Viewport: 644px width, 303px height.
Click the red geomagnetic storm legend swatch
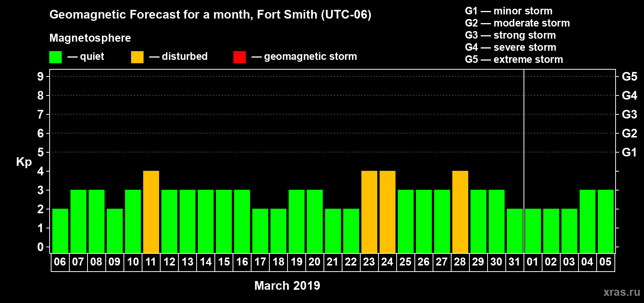pos(239,57)
